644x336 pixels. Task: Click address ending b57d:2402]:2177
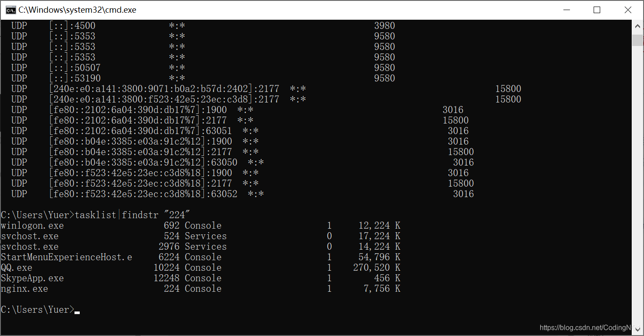click(x=164, y=89)
